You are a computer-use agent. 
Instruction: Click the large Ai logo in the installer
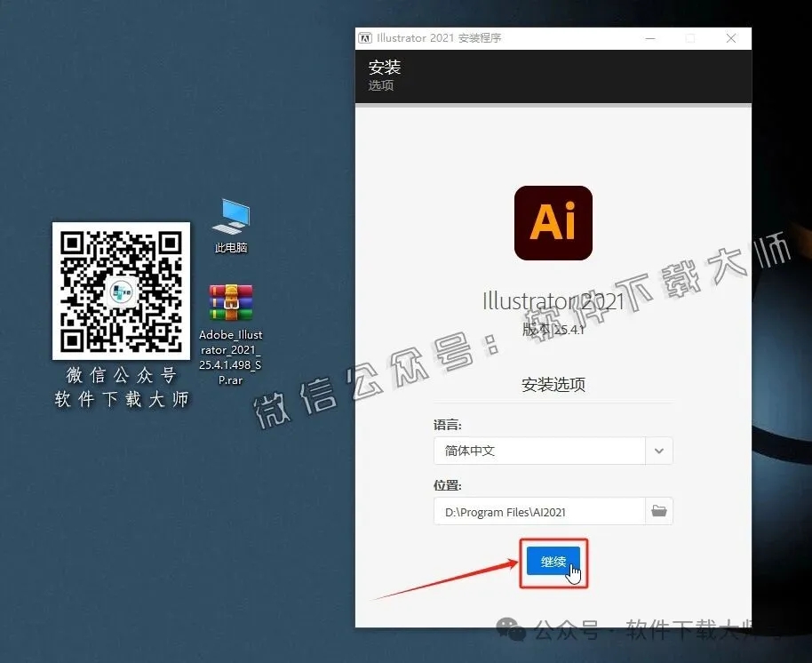(x=553, y=222)
